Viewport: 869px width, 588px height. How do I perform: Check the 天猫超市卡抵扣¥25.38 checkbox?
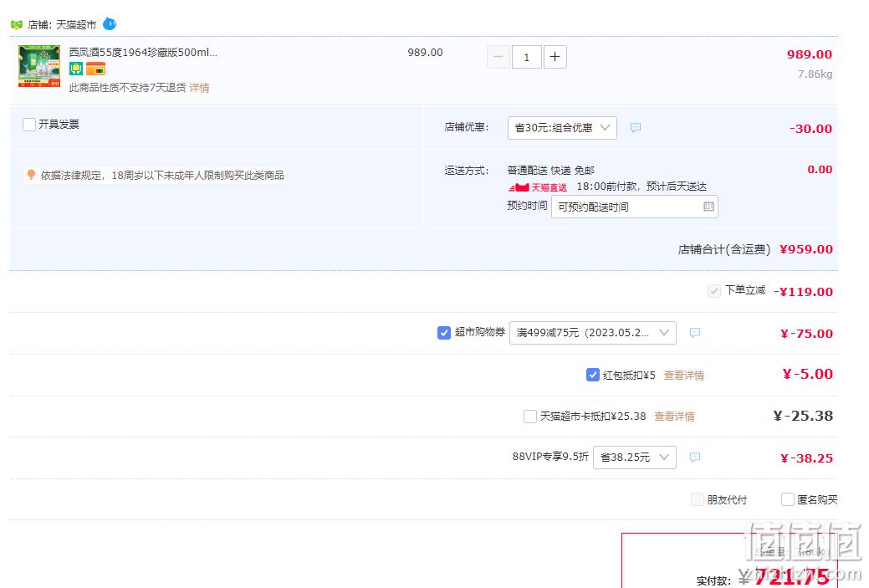[x=529, y=417]
